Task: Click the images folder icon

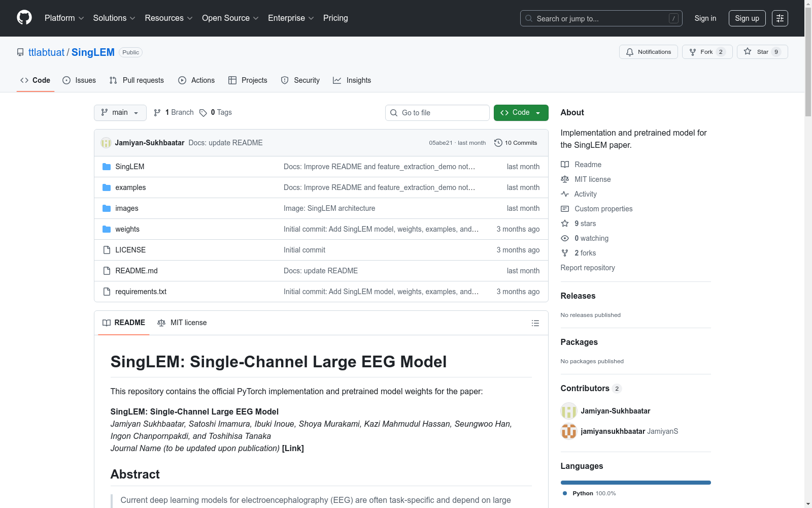Action: click(x=107, y=208)
